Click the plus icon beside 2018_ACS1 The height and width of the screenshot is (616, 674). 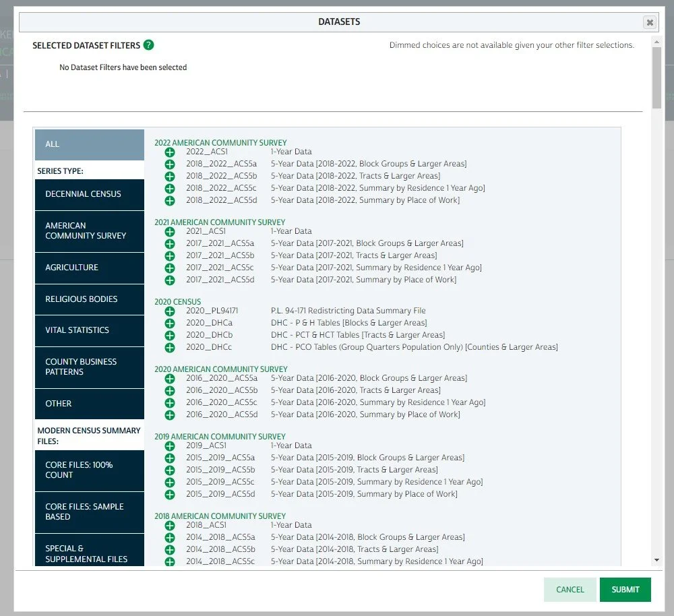170,526
